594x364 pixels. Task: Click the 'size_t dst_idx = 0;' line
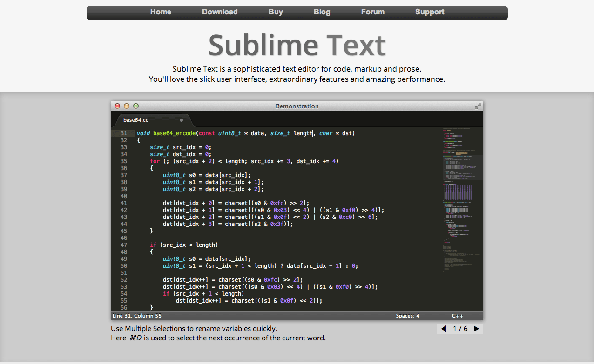pos(181,154)
